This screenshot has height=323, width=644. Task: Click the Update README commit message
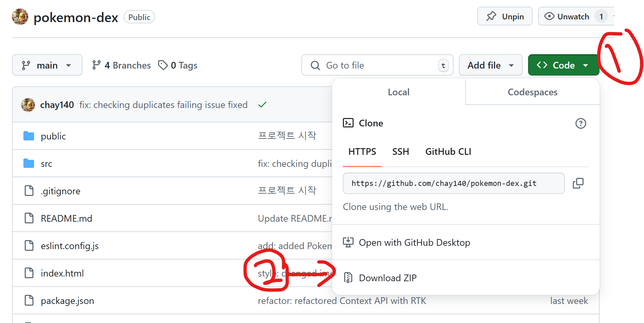[x=295, y=218]
